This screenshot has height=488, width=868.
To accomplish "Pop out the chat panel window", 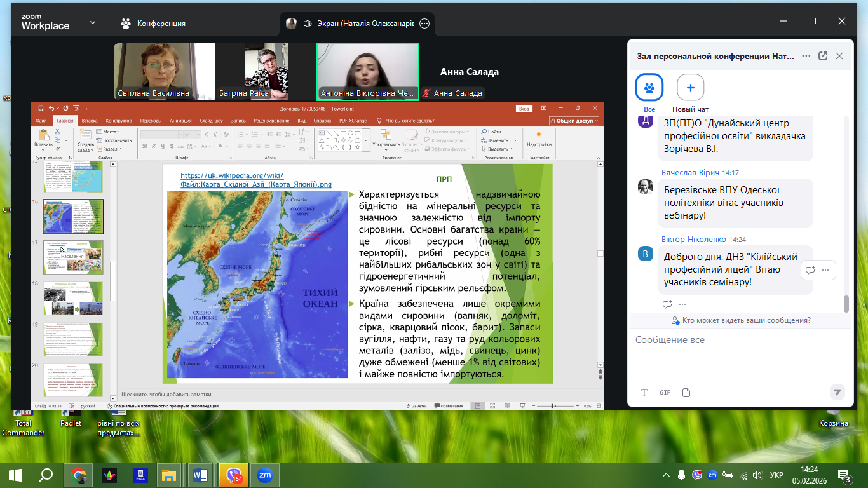I will point(823,56).
